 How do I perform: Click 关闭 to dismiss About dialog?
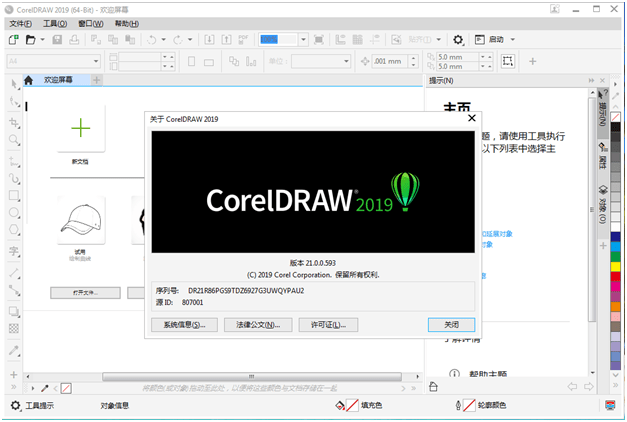(451, 325)
